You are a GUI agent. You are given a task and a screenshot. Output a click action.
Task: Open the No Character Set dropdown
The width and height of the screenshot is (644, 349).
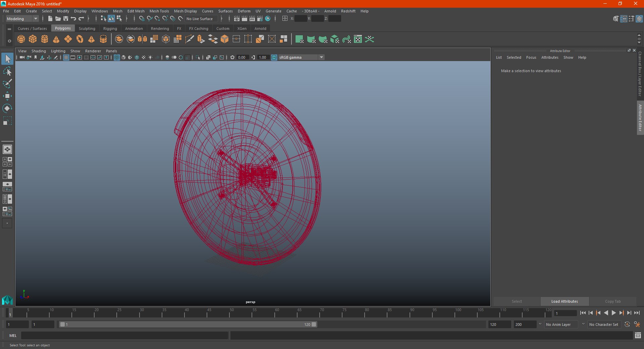pos(604,325)
